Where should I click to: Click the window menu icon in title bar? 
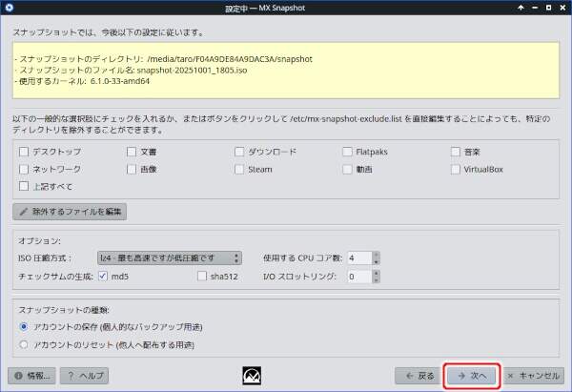[10, 8]
